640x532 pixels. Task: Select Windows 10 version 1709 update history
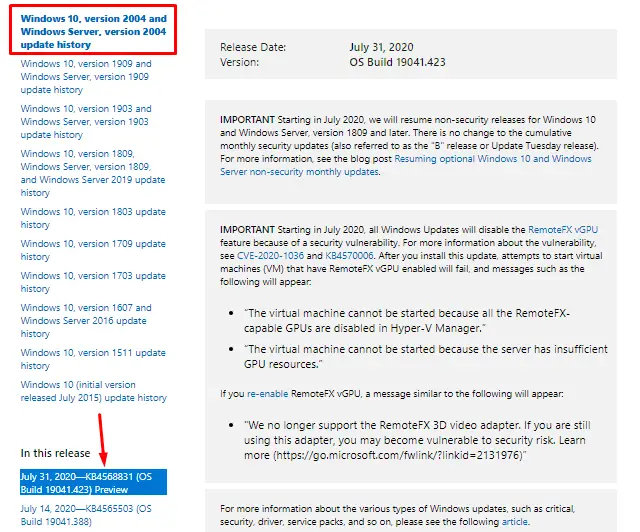click(93, 250)
